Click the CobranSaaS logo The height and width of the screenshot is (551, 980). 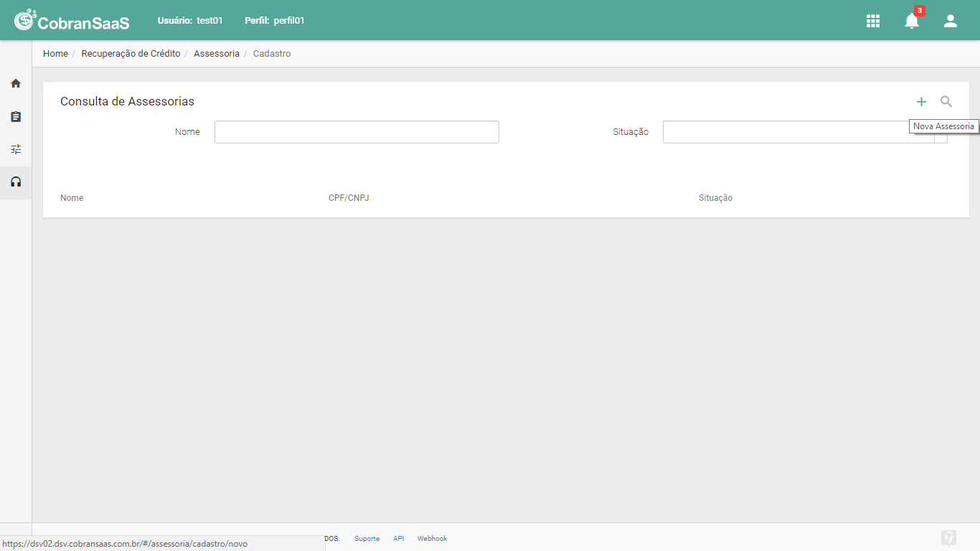(72, 21)
